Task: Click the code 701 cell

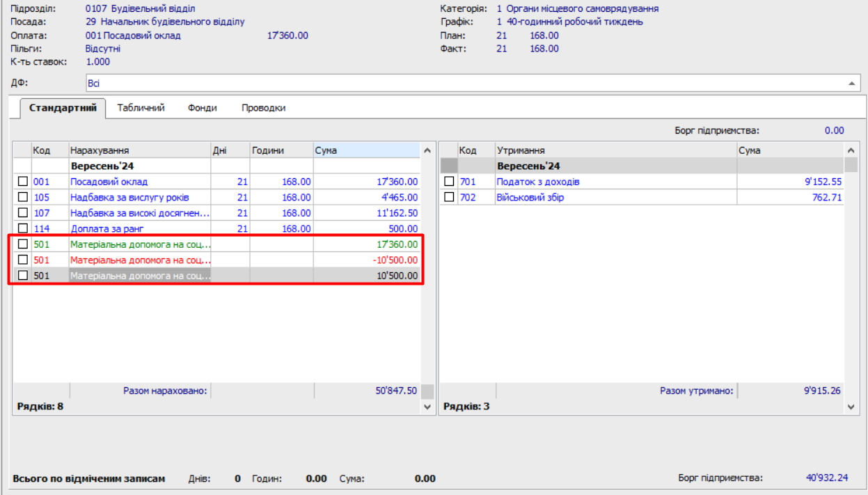Action: click(476, 182)
